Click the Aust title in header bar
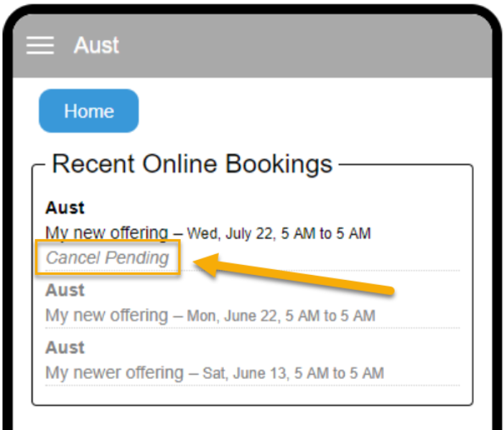Image resolution: width=504 pixels, height=430 pixels. [x=96, y=45]
